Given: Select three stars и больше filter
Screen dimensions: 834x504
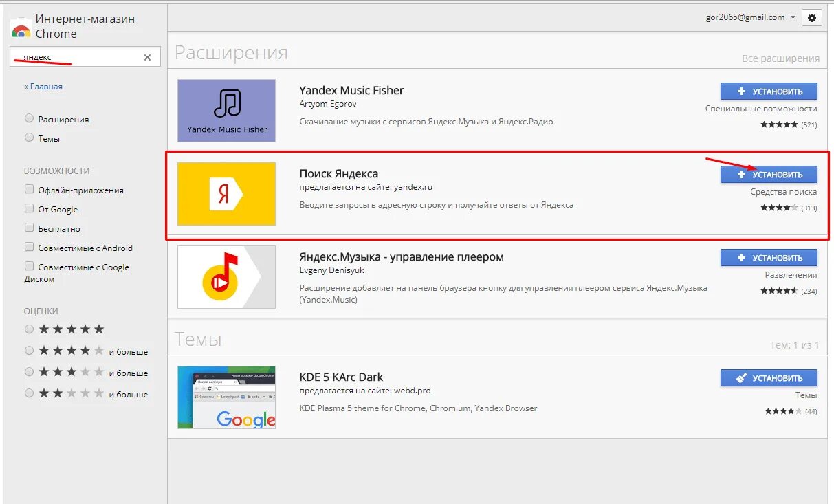Looking at the screenshot, I should tap(29, 372).
